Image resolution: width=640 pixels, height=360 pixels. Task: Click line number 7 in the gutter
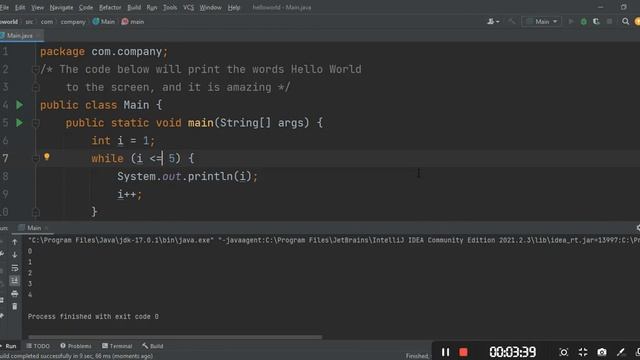pos(4,158)
